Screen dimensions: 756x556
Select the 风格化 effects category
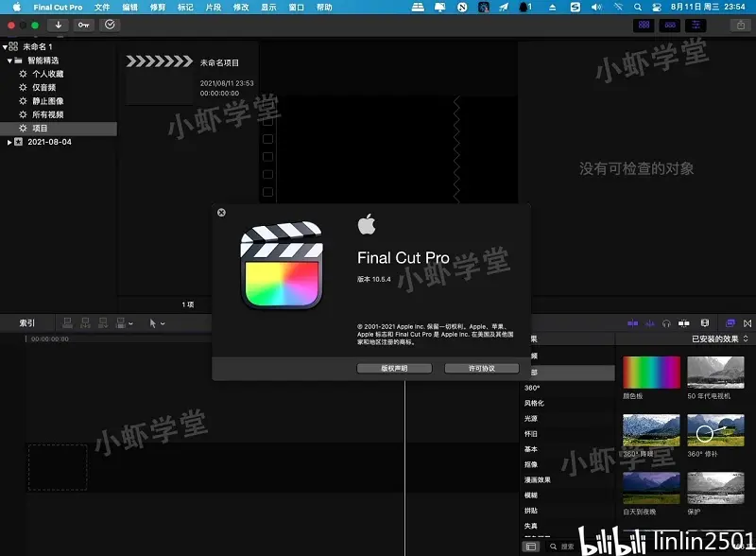(534, 404)
